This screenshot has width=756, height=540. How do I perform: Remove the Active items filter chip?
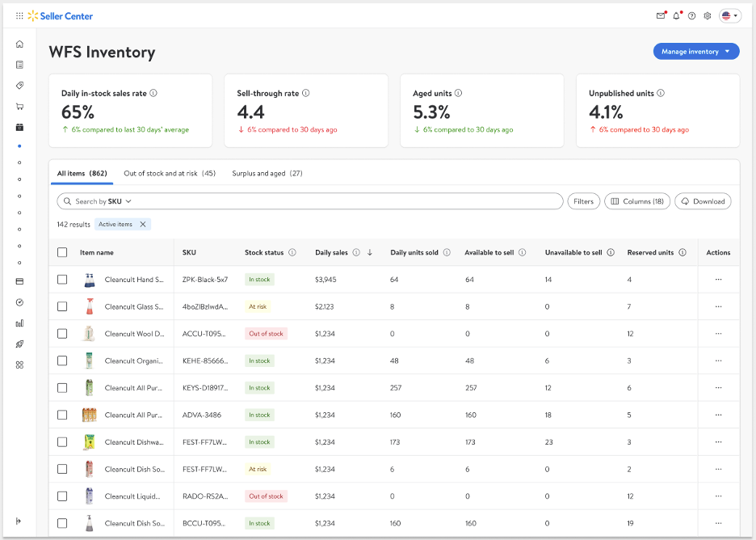click(x=143, y=225)
